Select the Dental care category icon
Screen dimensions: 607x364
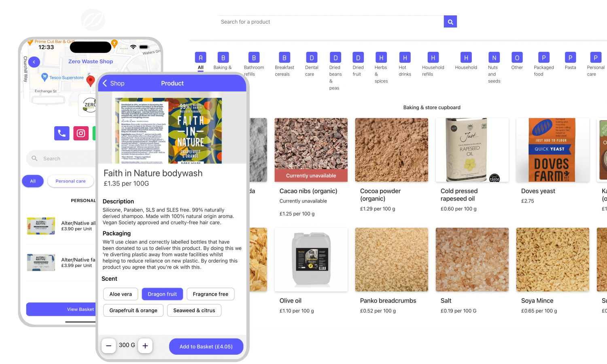pyautogui.click(x=312, y=58)
